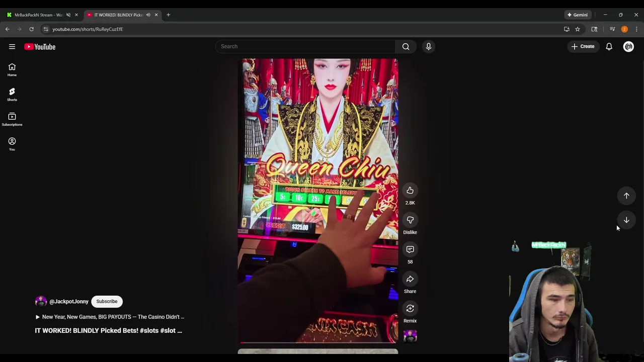Open the YouTube account avatar menu
Image resolution: width=644 pixels, height=362 pixels.
[628, 46]
